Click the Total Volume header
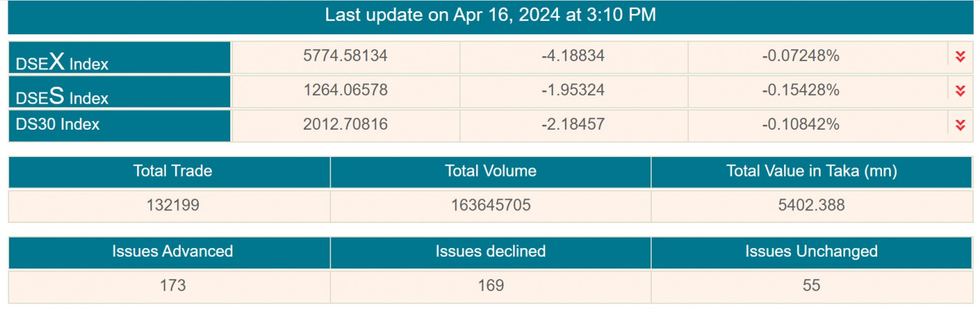This screenshot has height=314, width=980. click(490, 171)
